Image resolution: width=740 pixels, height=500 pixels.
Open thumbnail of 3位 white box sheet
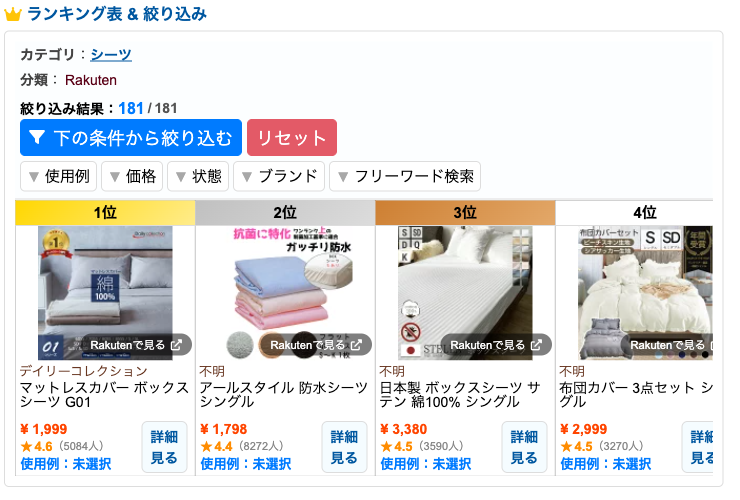[x=465, y=293]
